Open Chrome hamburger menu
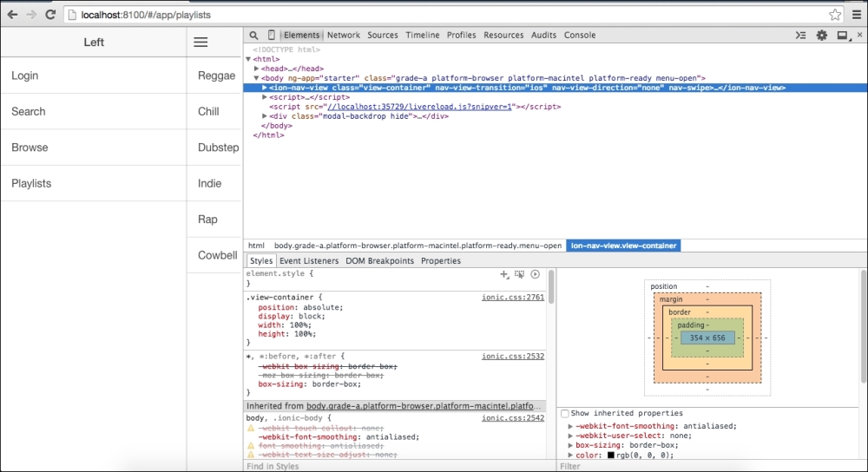 pos(857,15)
